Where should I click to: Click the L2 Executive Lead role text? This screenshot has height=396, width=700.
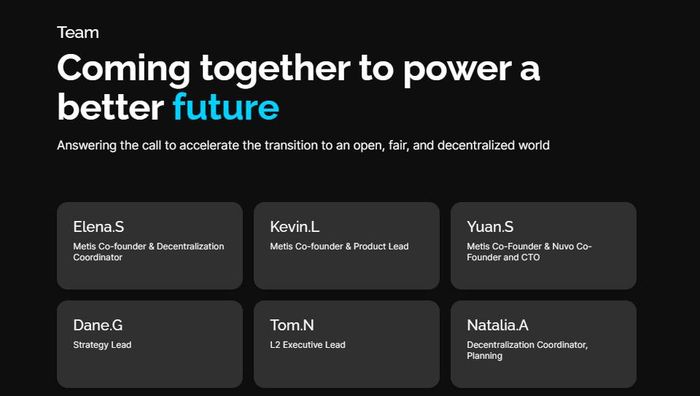[x=308, y=345]
